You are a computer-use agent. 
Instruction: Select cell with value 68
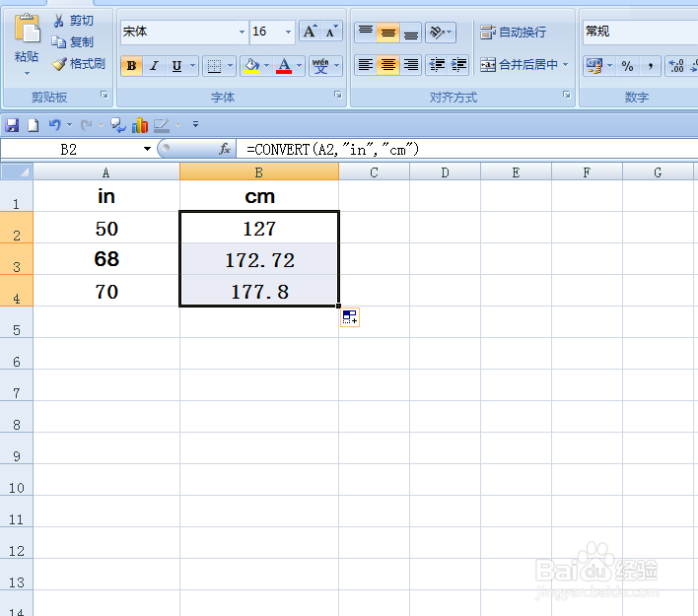point(106,259)
